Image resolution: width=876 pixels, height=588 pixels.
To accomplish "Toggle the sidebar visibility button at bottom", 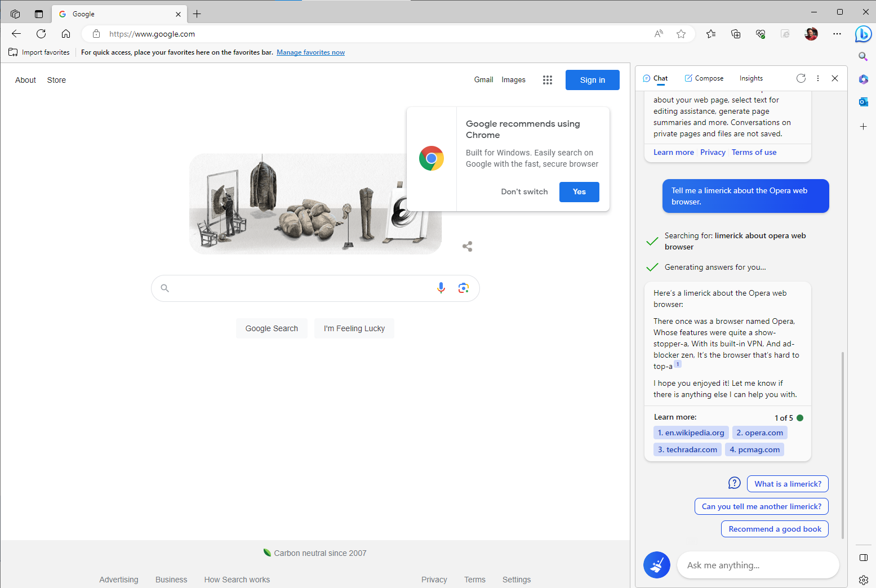I will (863, 558).
